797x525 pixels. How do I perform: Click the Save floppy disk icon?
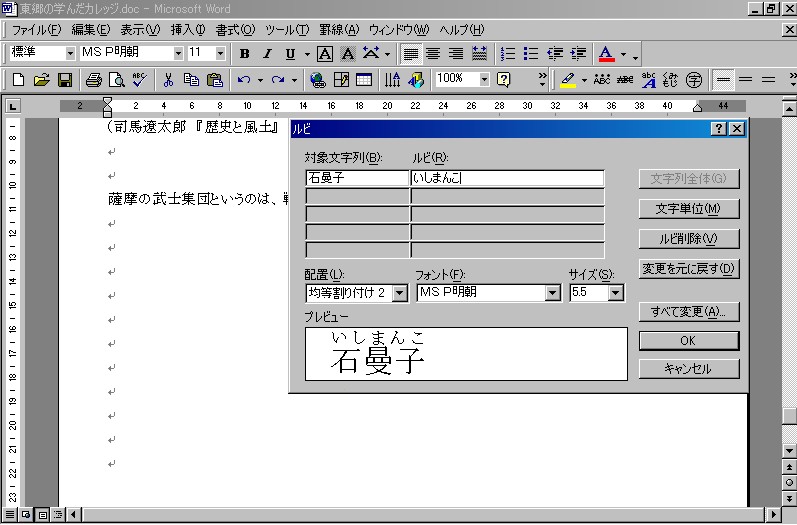(x=64, y=80)
